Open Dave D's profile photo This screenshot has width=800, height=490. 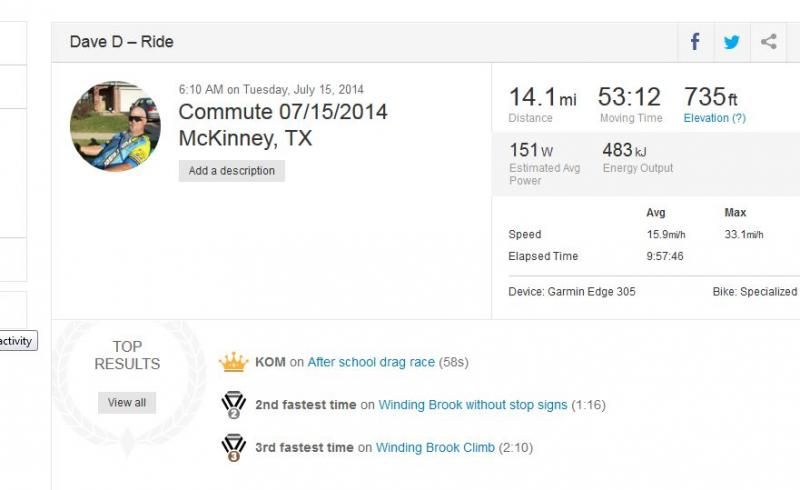point(115,126)
